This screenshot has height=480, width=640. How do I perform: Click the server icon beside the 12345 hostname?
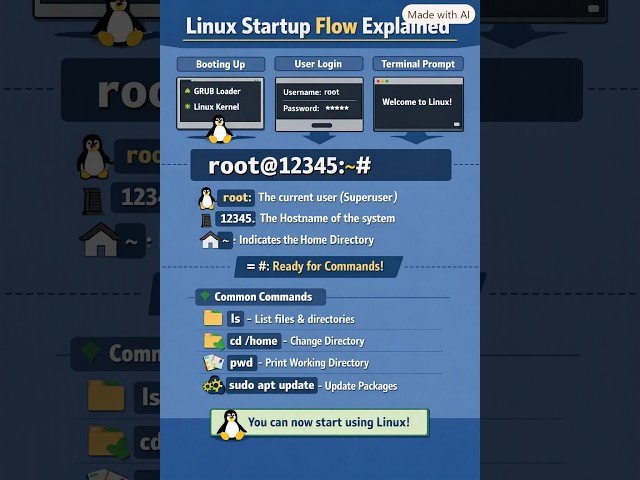pyautogui.click(x=207, y=220)
